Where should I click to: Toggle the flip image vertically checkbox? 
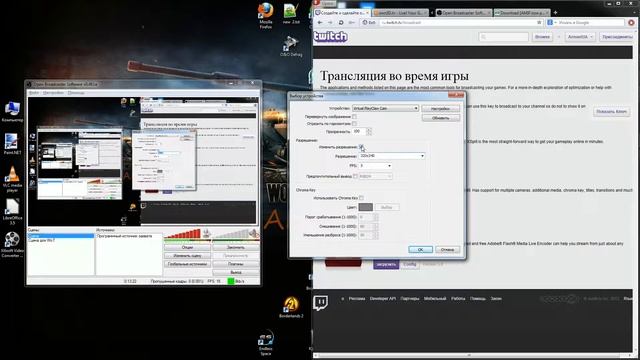click(x=354, y=117)
